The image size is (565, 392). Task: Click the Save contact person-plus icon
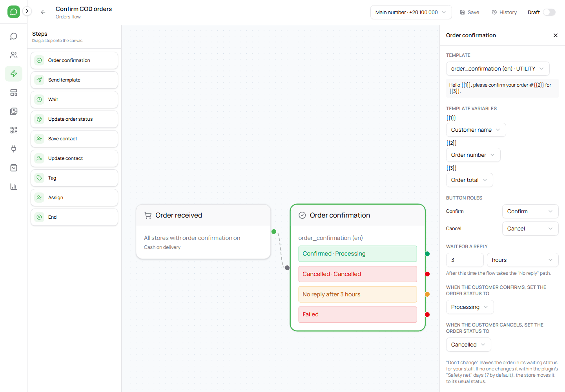39,139
